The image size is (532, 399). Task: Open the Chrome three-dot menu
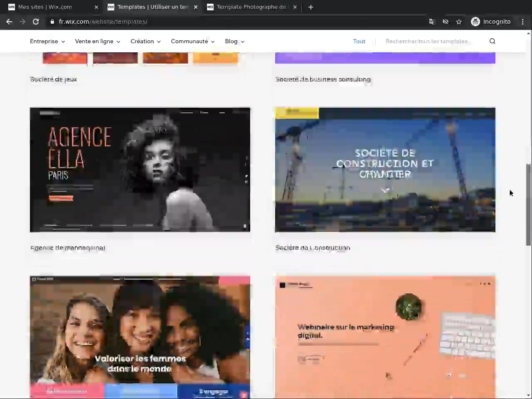pyautogui.click(x=523, y=22)
